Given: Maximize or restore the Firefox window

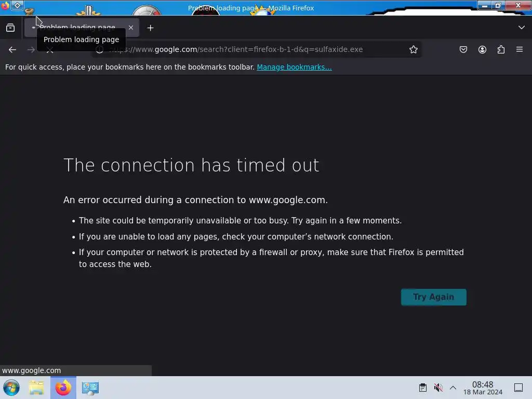Looking at the screenshot, I should click(x=498, y=5).
